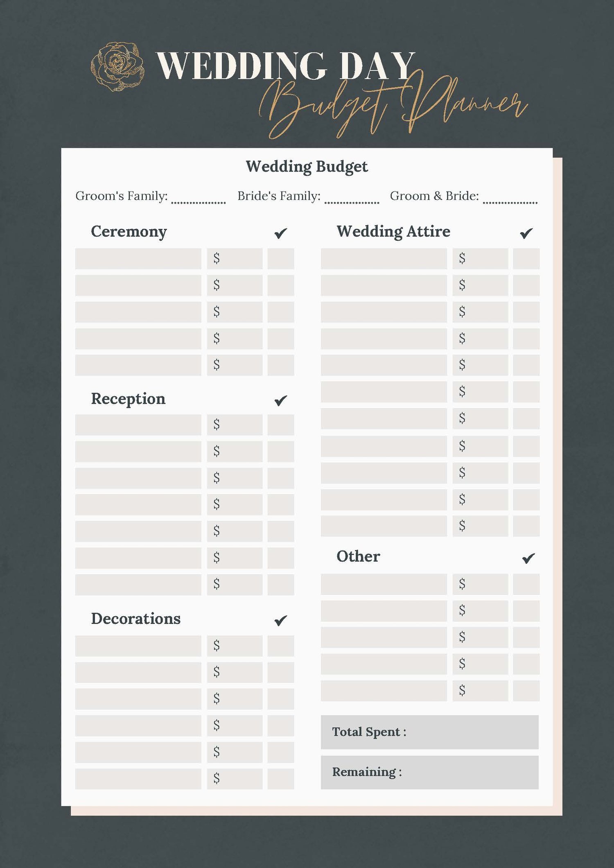This screenshot has width=614, height=868.
Task: Click the checkmark icon beside Ceremony heading
Action: (x=281, y=233)
